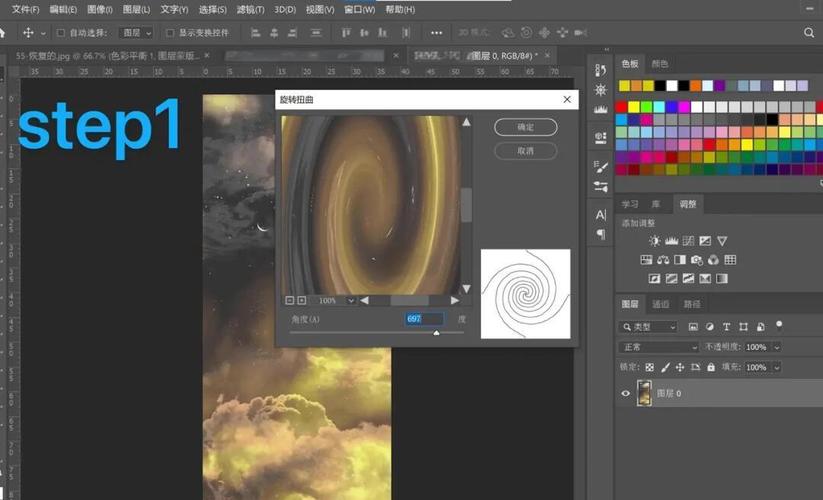Switch to the 通道 tab
The image size is (823, 500).
(661, 304)
